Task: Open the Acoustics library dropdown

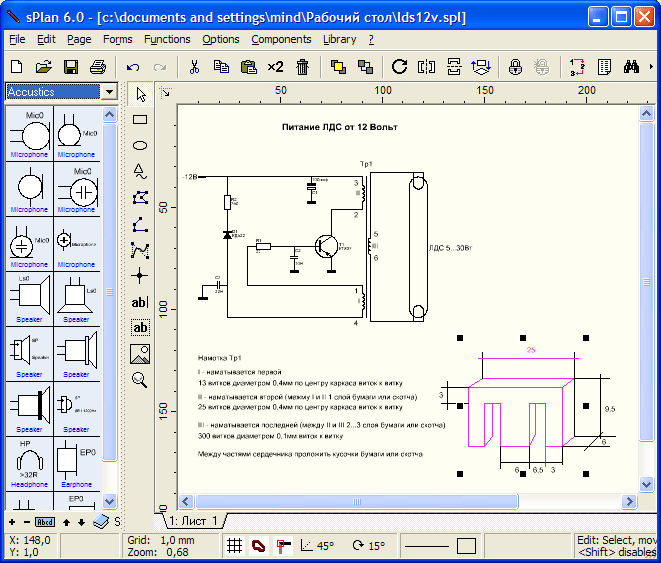Action: coord(110,91)
